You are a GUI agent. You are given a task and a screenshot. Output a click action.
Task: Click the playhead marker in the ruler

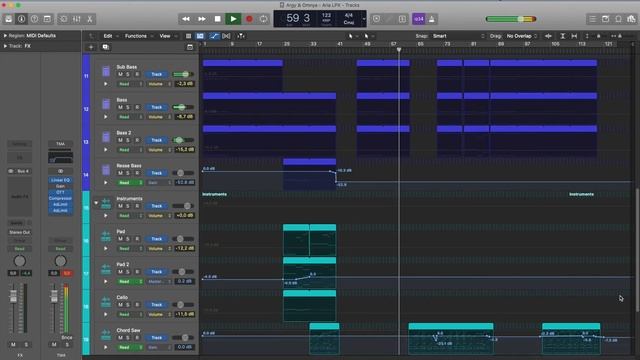399,49
